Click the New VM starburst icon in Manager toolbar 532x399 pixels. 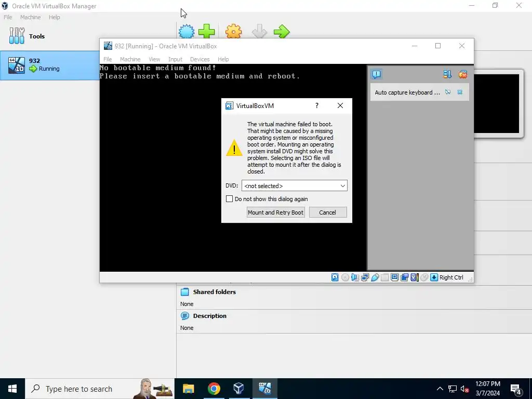tap(187, 32)
